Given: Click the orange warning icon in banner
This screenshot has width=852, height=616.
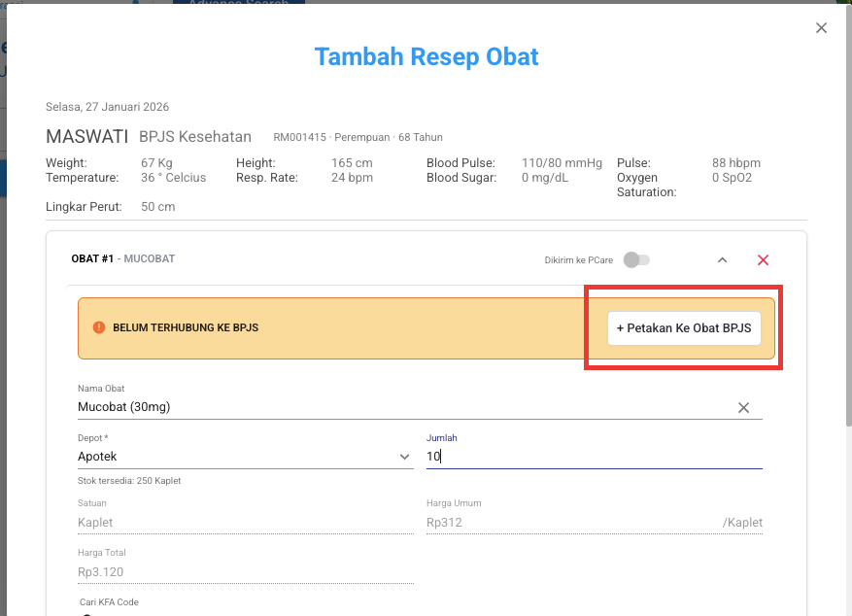Looking at the screenshot, I should 98,327.
